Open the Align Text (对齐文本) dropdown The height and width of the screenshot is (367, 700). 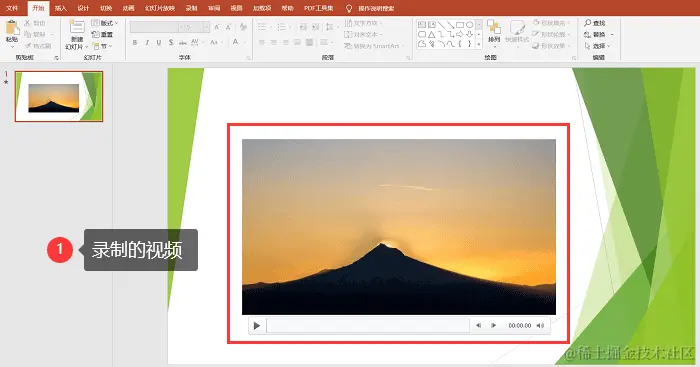pyautogui.click(x=363, y=34)
